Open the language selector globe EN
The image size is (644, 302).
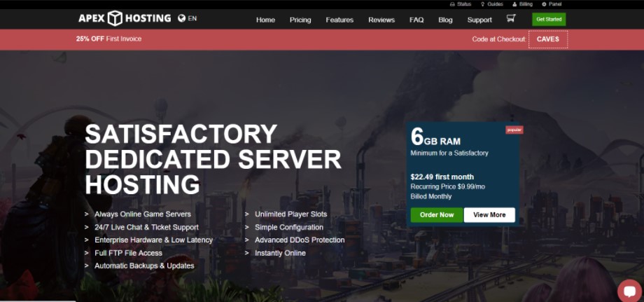coord(188,18)
